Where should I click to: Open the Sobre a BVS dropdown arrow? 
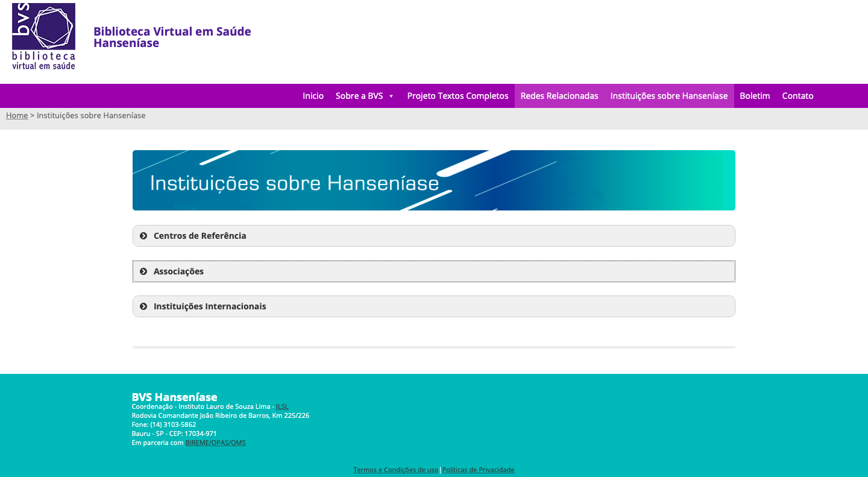point(391,96)
